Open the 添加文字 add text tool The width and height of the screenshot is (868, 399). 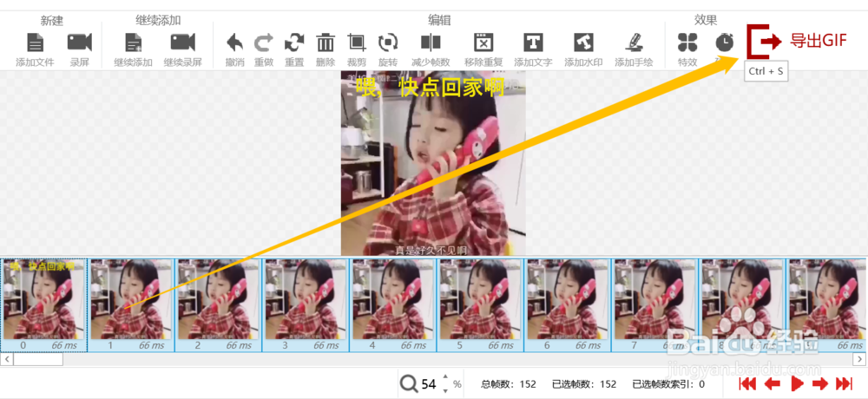tap(533, 43)
